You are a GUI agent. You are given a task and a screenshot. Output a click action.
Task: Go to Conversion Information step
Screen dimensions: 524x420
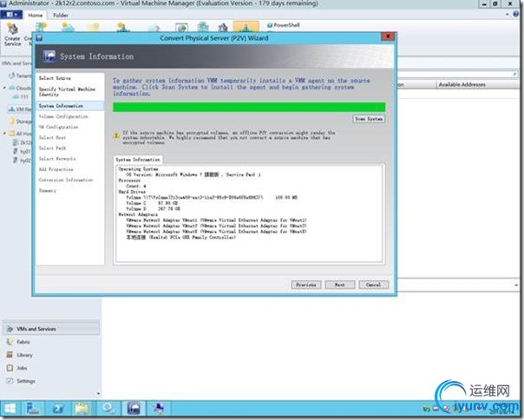66,180
